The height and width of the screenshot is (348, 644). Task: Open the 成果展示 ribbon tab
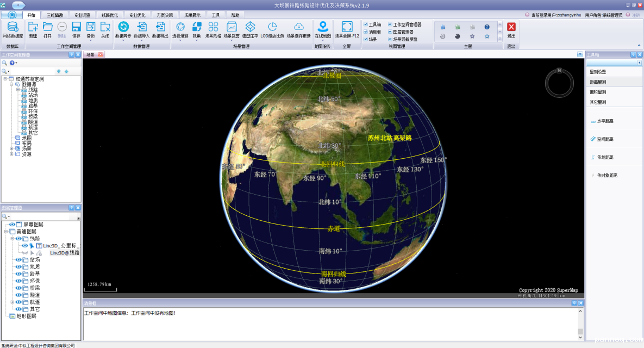click(x=192, y=15)
